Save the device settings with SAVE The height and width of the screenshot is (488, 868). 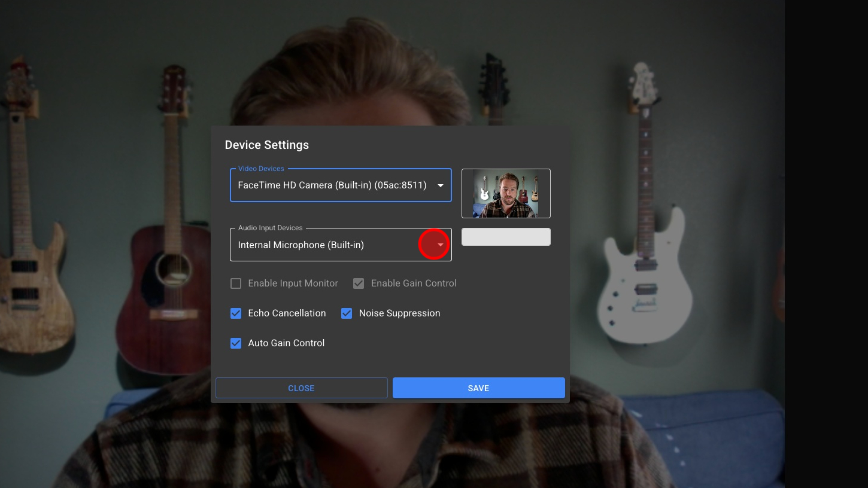tap(478, 388)
